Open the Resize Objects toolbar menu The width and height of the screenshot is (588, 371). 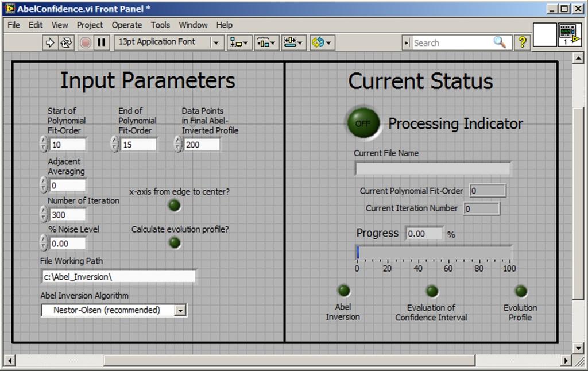(293, 42)
